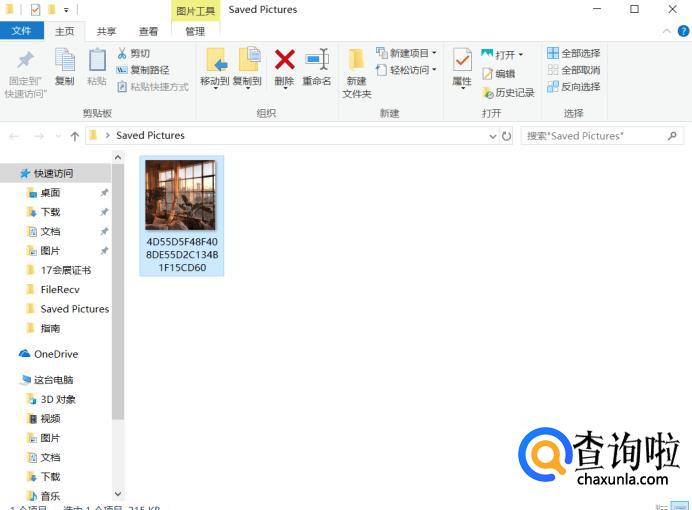Image resolution: width=692 pixels, height=510 pixels.
Task: Click the quick access toolbar properties checkmark icon
Action: click(36, 9)
